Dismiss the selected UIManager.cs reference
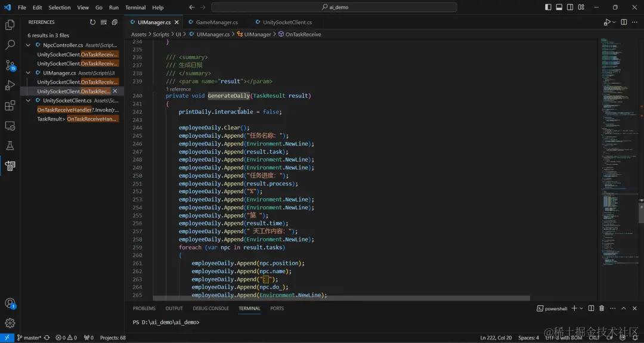This screenshot has width=644, height=343. [115, 91]
